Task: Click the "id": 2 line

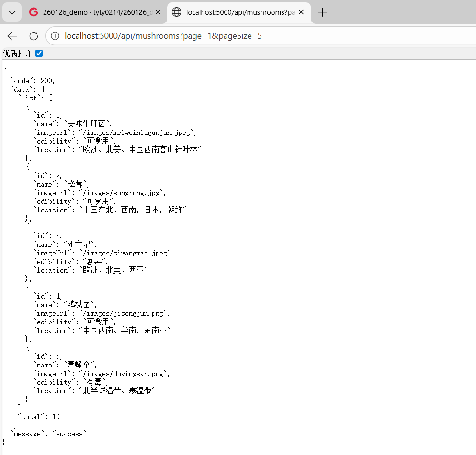Action: tap(48, 176)
